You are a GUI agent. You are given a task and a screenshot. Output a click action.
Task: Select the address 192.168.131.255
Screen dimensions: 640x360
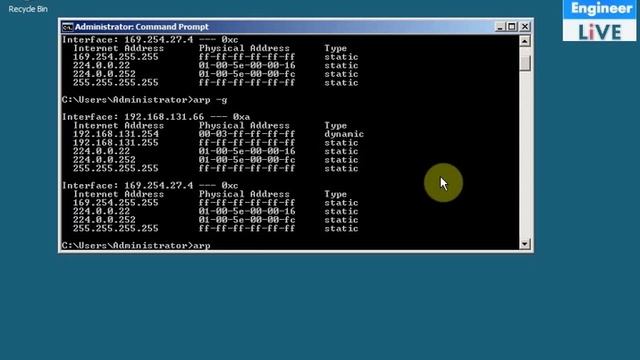(x=116, y=142)
